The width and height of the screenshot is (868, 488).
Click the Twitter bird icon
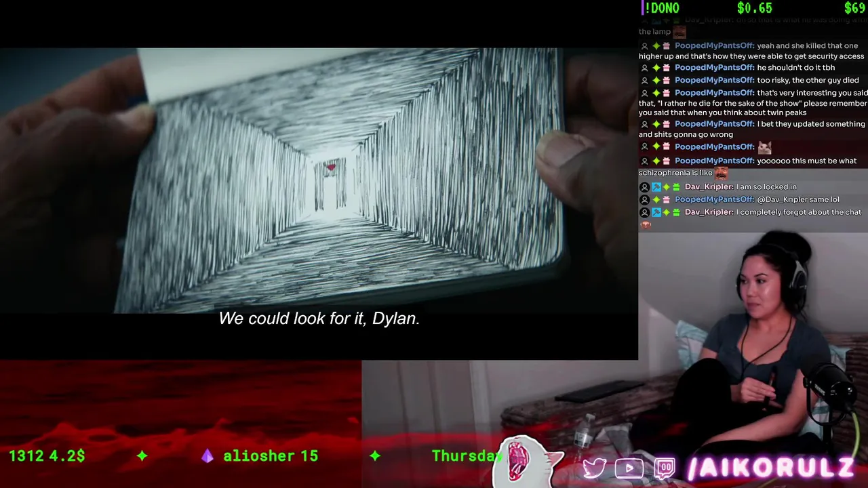[595, 468]
